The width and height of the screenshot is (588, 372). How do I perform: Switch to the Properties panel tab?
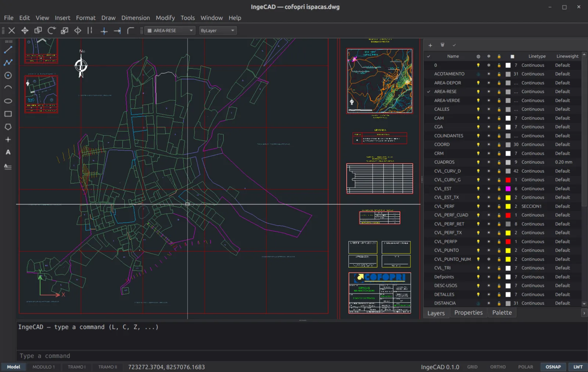[468, 313]
